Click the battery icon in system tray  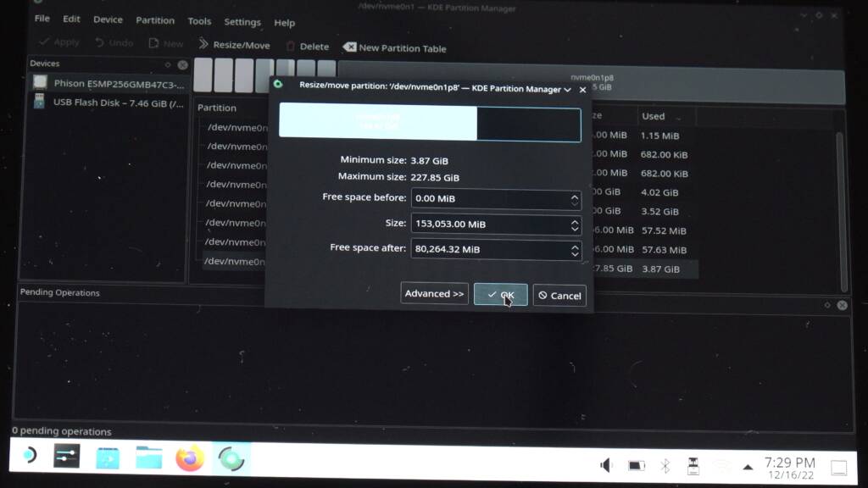click(x=637, y=466)
